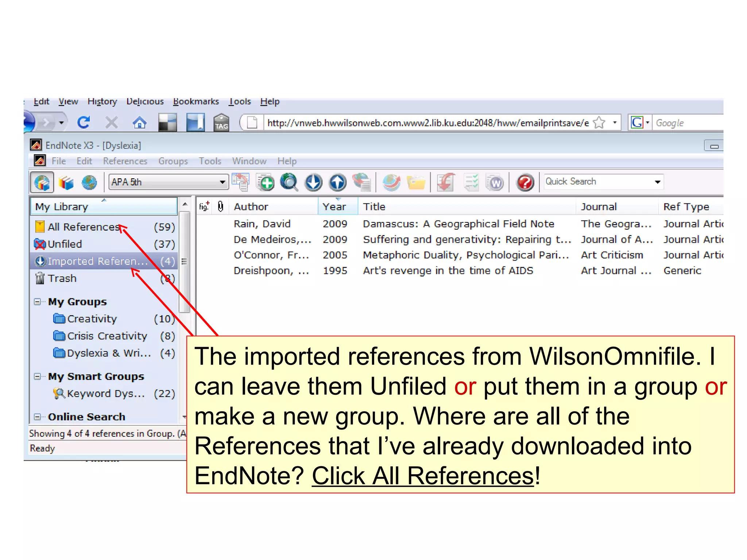This screenshot has width=747, height=560.
Task: Open the APA 5th output style dropdown
Action: click(169, 182)
